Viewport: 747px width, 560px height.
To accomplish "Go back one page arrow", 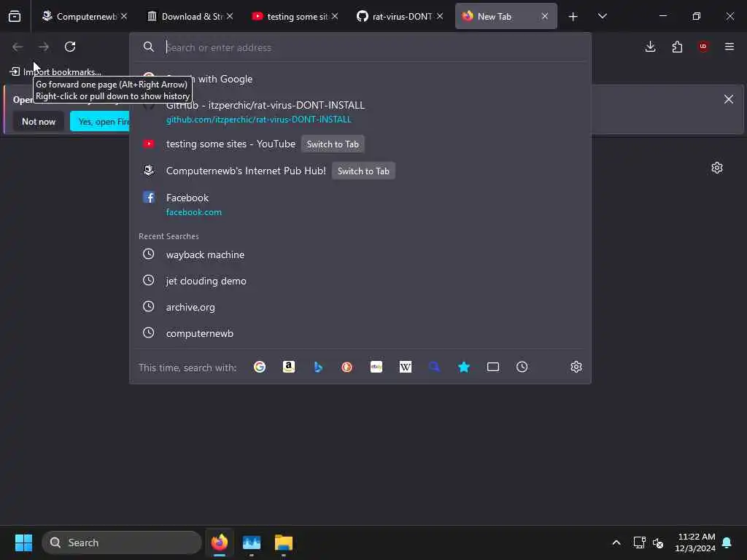I will click(x=18, y=47).
